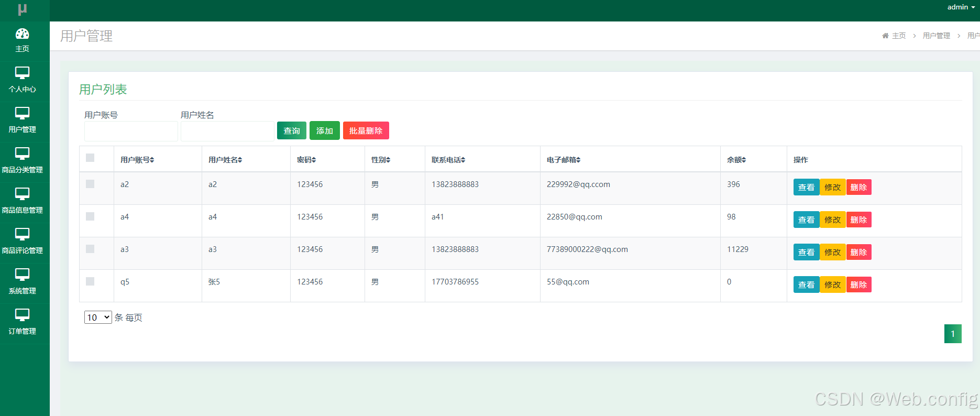Go to 用户管理 in the breadcrumb
Screen dimensions: 980x416
click(937, 36)
